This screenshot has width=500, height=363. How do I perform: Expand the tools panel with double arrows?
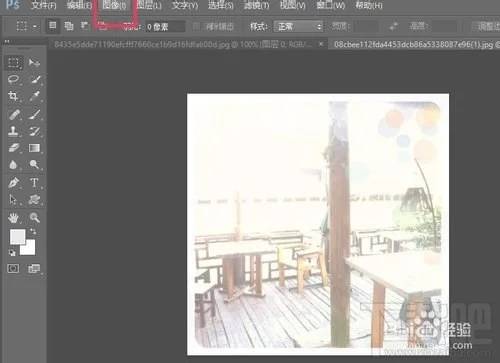[x=7, y=41]
